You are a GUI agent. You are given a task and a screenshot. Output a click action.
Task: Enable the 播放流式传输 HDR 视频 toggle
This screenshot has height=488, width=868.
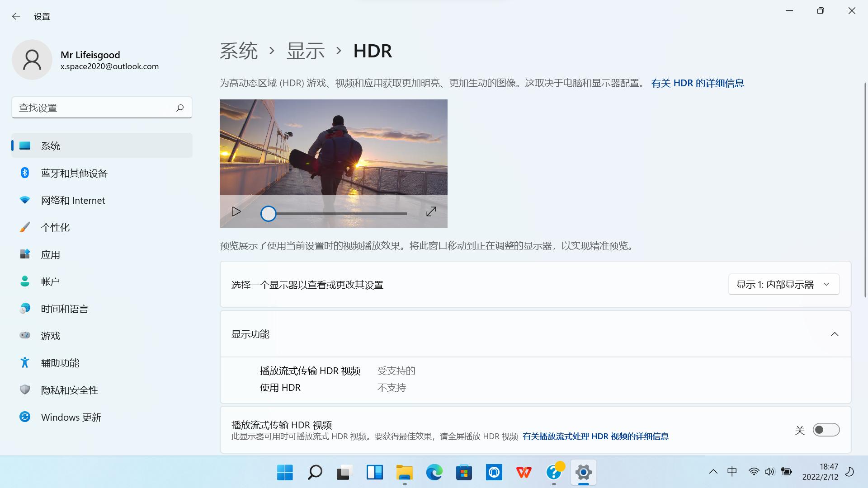coord(826,430)
